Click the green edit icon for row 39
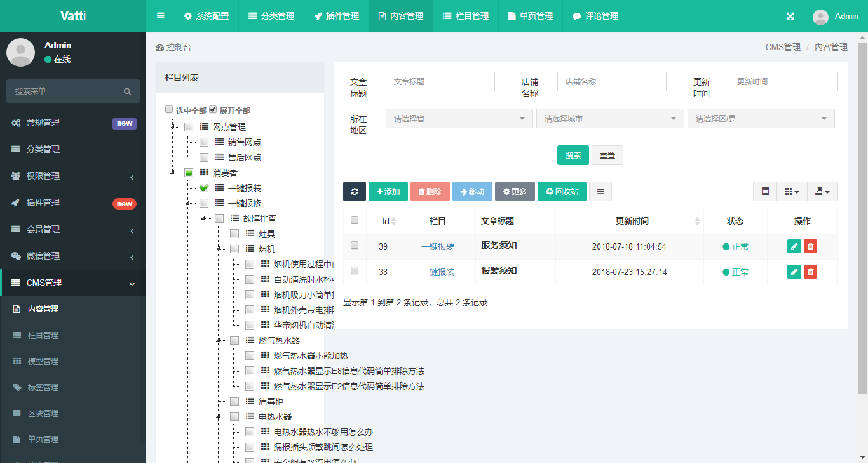This screenshot has height=463, width=868. [x=794, y=246]
